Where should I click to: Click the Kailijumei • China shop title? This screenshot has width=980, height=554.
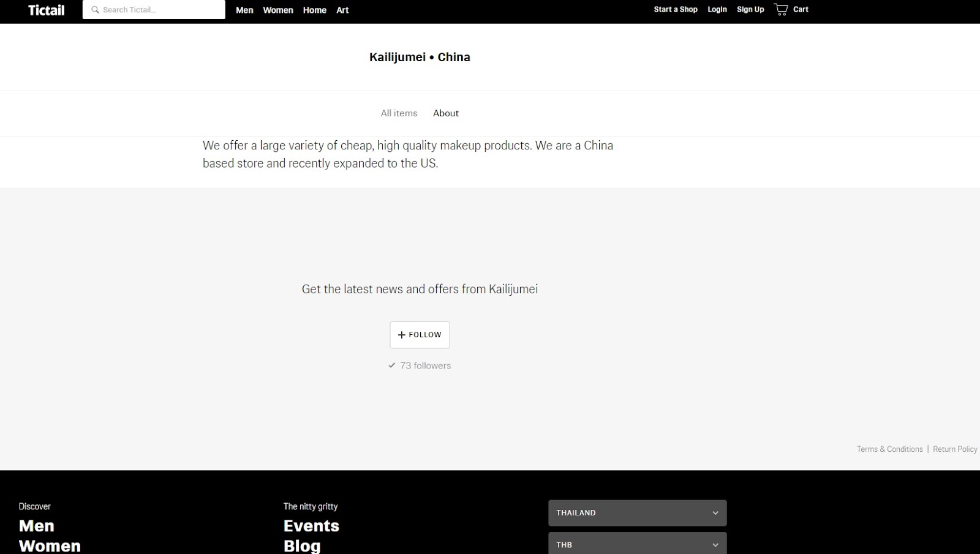(420, 57)
